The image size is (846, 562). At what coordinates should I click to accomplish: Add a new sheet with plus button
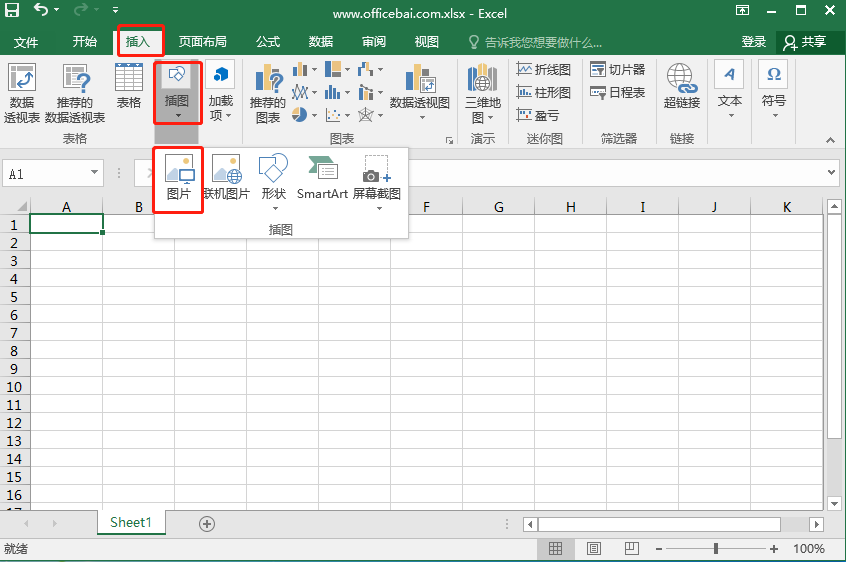tap(207, 524)
